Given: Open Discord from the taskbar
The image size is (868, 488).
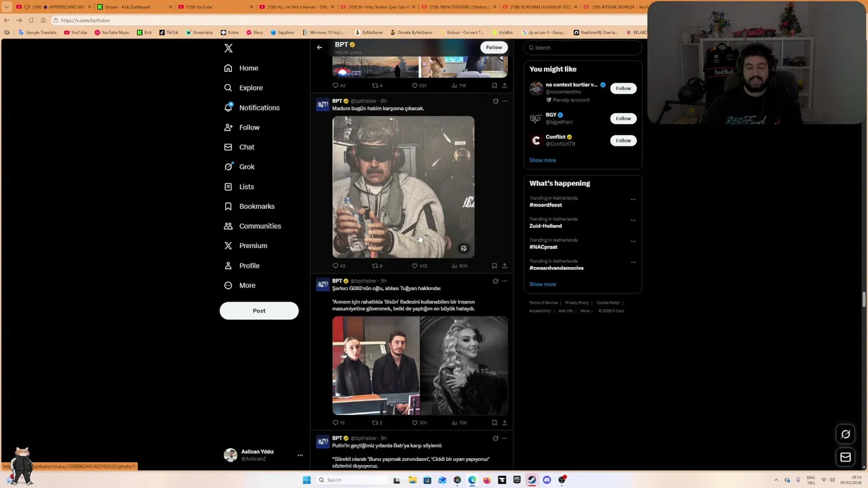Looking at the screenshot, I should pos(547,480).
